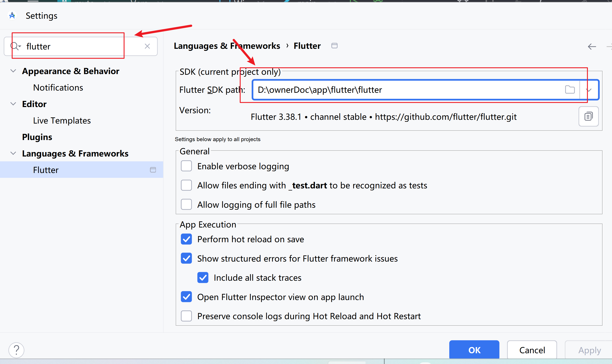Viewport: 612px width, 364px height.
Task: Click the back arrow navigation icon
Action: (592, 47)
